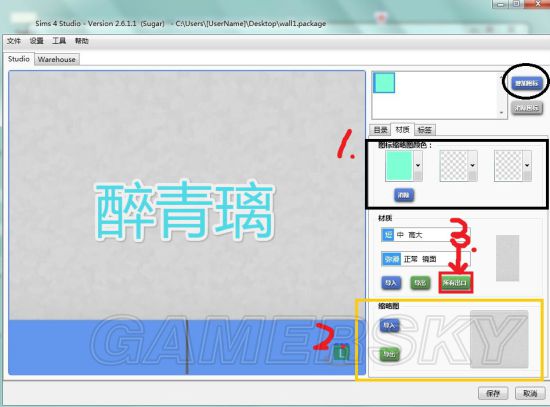The height and width of the screenshot is (407, 550).
Task: Open the third checkered color dropdown
Action: tap(527, 166)
